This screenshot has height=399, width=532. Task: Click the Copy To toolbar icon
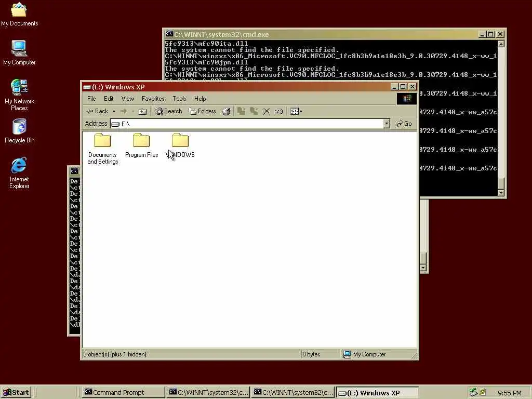254,111
